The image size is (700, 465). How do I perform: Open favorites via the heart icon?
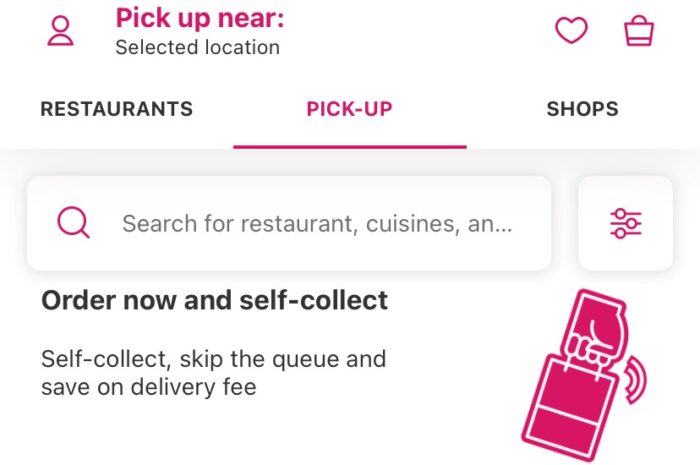[x=571, y=30]
